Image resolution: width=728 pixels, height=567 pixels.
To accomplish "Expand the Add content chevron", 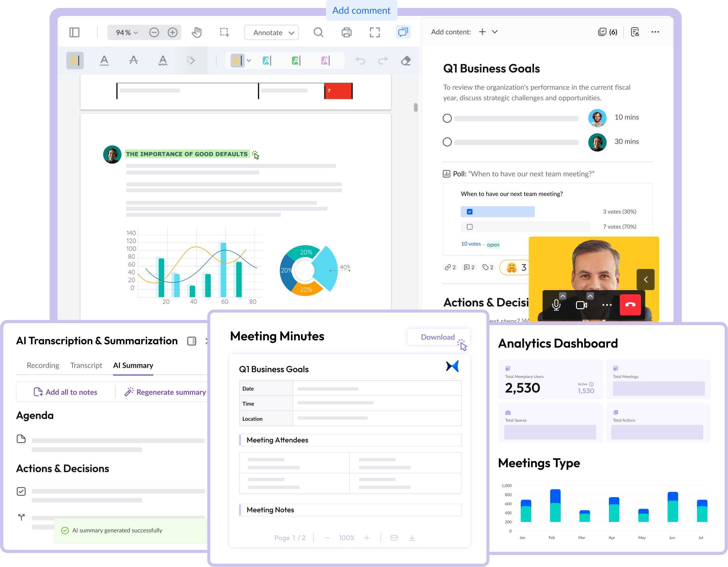I will [495, 32].
